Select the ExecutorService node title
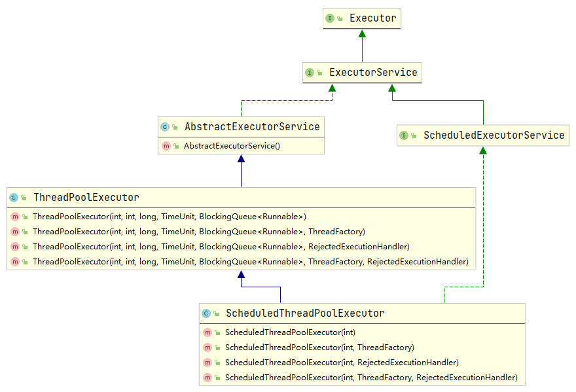 coord(373,73)
